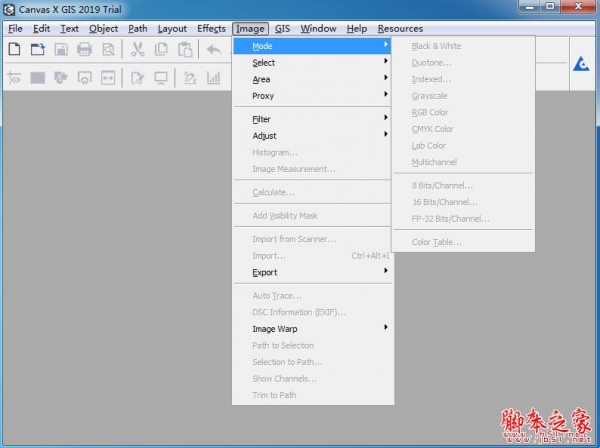Click the gear-star icon in second toolbar row
Screen dimensions: 600x448
61,78
